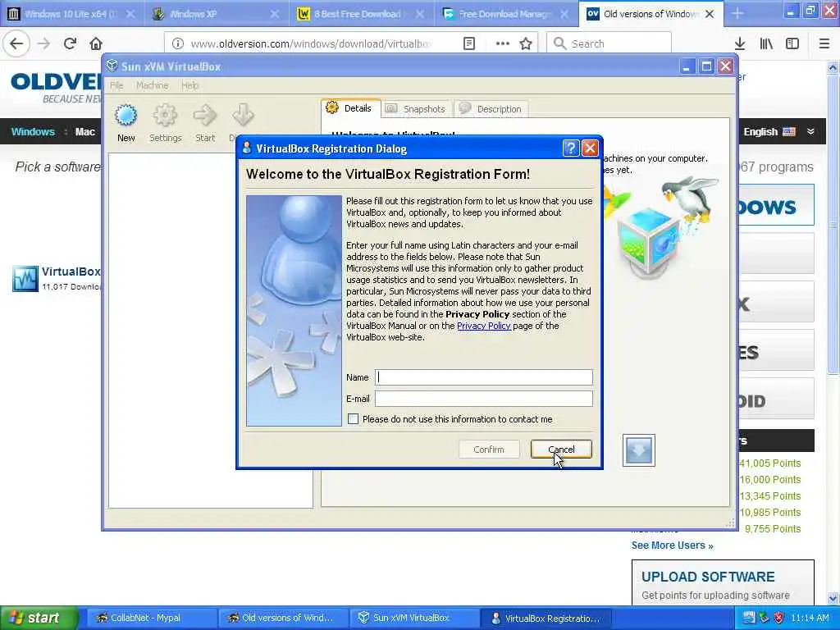Screen dimensions: 840x630
Task: Open the File menu in VirtualBox
Action: click(x=116, y=85)
